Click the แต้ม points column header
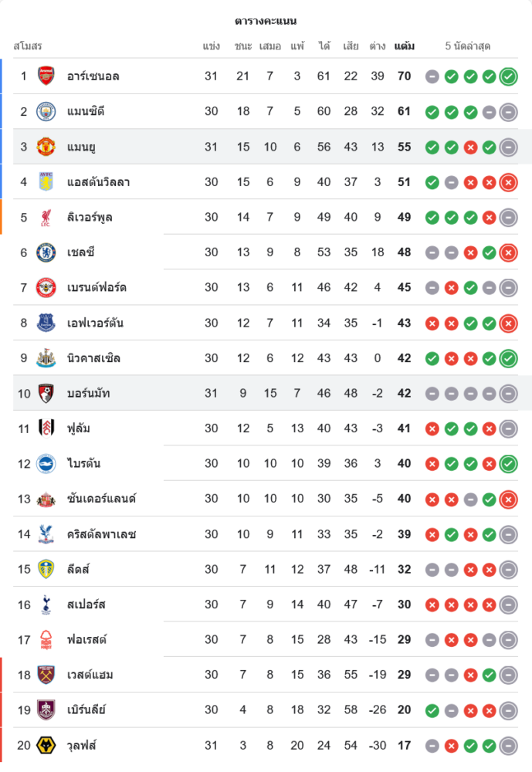The image size is (532, 772). 404,46
